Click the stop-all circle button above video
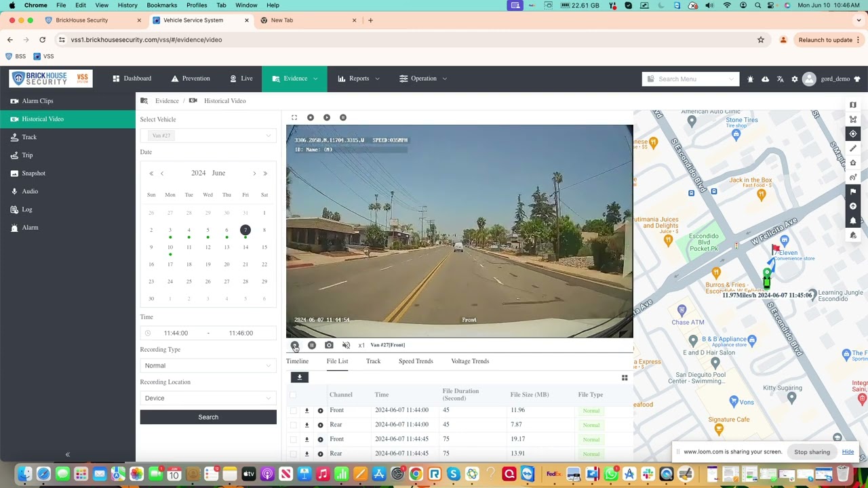This screenshot has width=868, height=488. (311, 117)
